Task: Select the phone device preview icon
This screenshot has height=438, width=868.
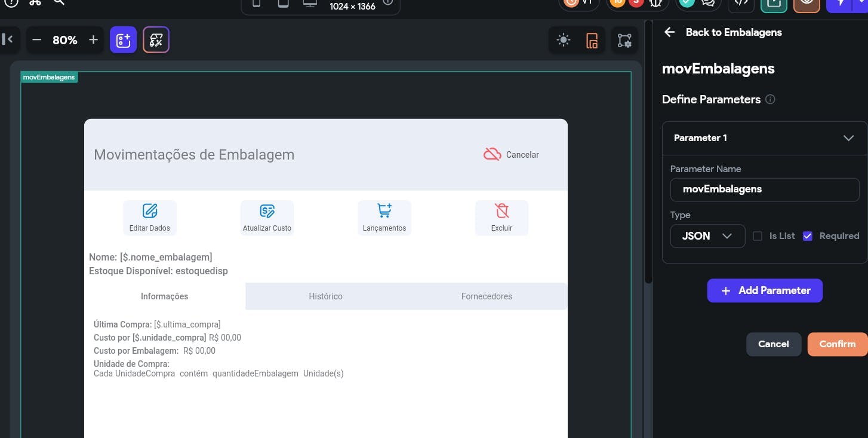Action: (257, 3)
